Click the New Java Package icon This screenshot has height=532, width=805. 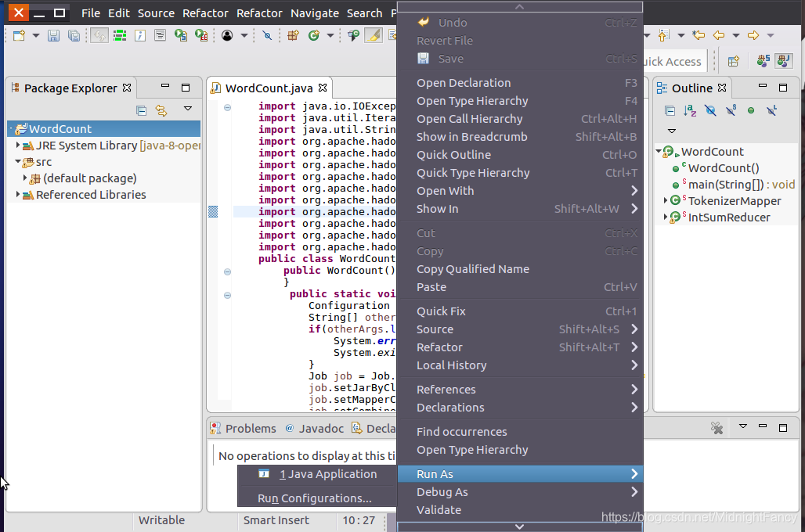(x=293, y=35)
